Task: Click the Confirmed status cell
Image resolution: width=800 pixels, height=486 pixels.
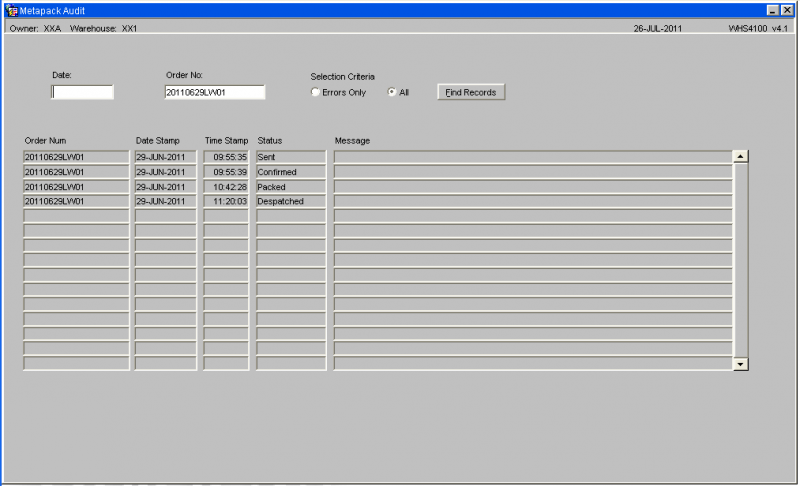Action: 291,172
